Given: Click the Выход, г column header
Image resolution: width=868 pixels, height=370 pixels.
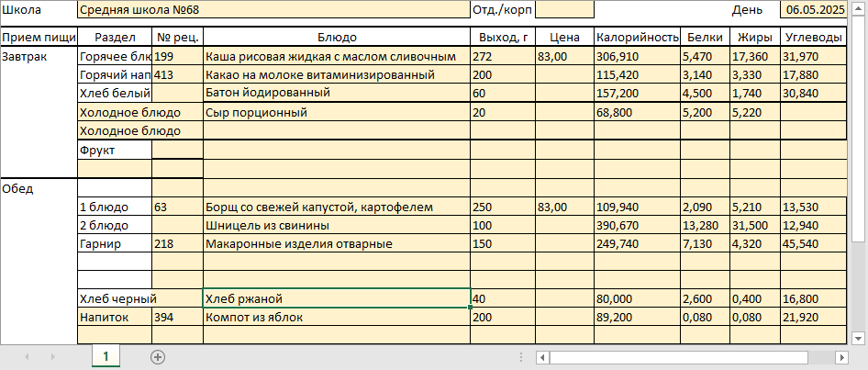Looking at the screenshot, I should click(x=503, y=37).
